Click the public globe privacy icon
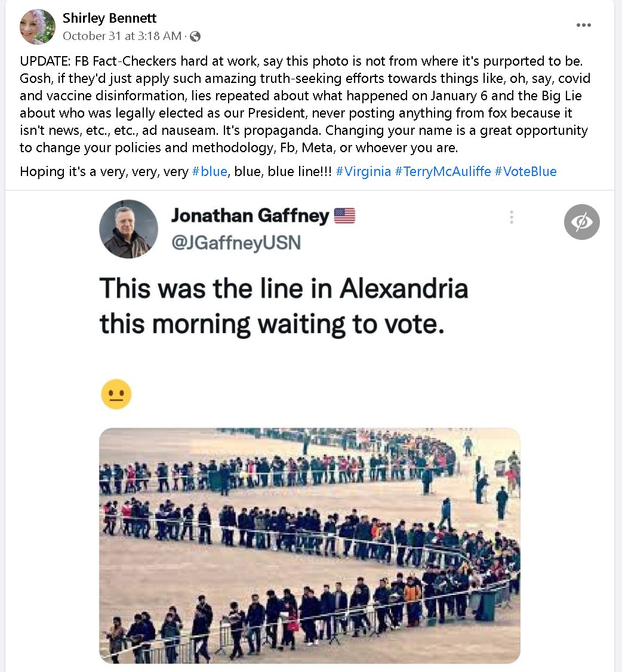The image size is (622, 672). 195,36
